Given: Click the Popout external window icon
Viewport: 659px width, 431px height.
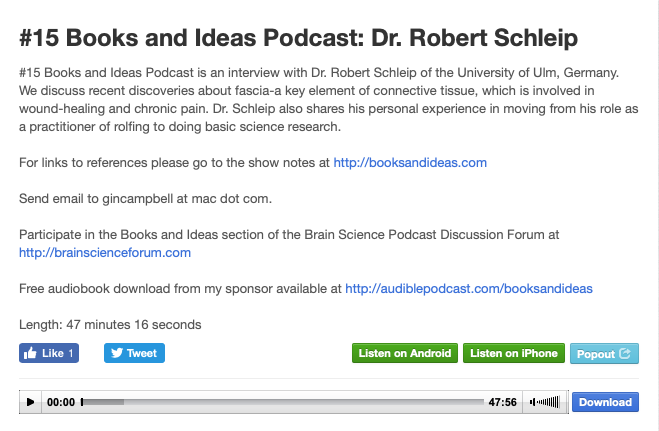Looking at the screenshot, I should pos(625,354).
